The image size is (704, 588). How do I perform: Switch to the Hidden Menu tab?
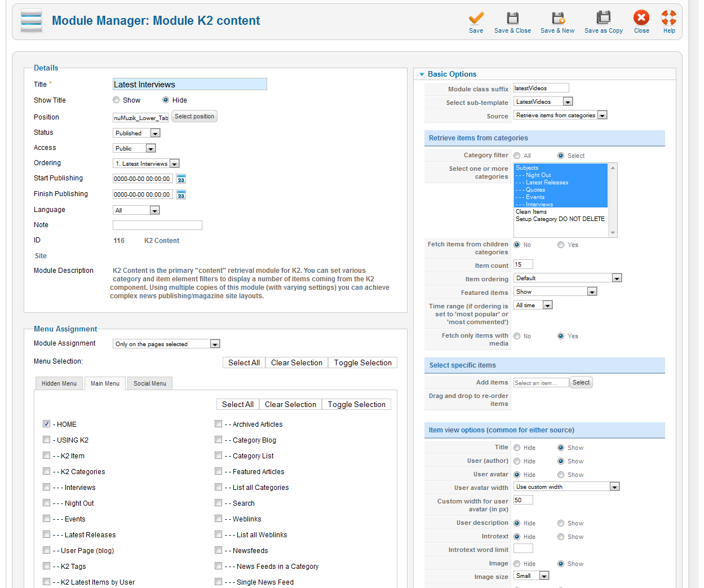[59, 383]
